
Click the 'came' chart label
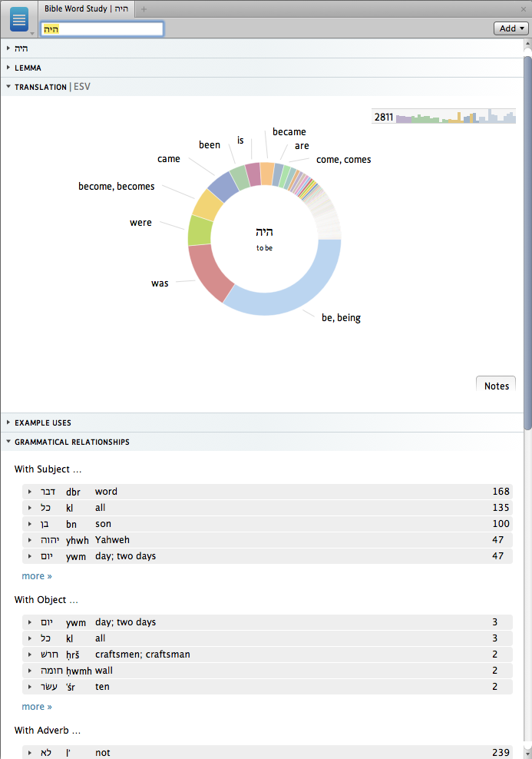[x=169, y=159]
